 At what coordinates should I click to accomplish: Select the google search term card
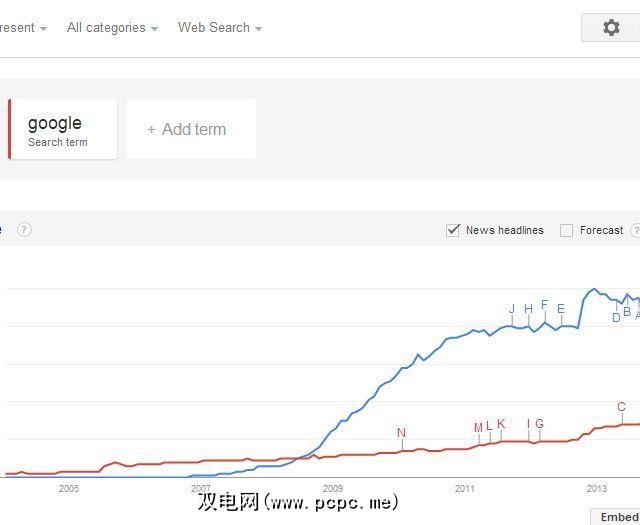click(x=64, y=129)
